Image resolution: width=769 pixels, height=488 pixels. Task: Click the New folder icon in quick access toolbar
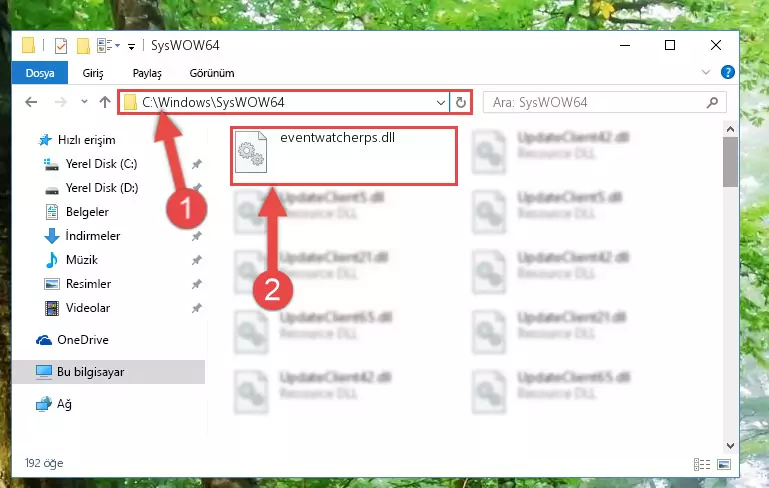[x=83, y=46]
